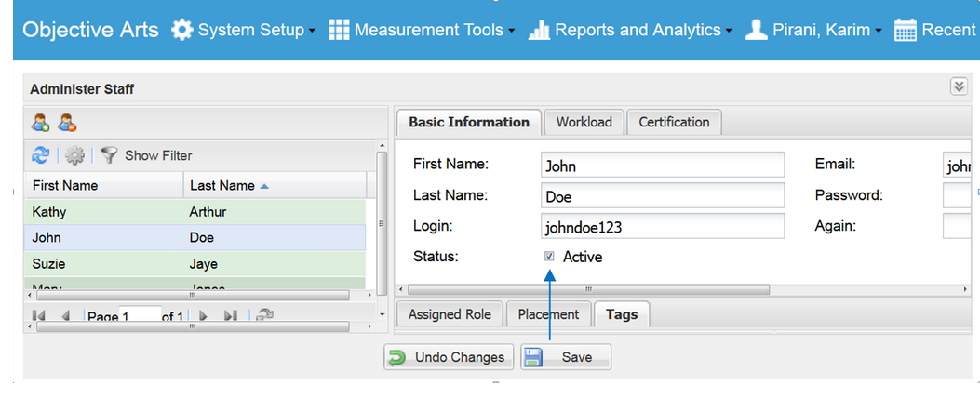
Task: Refresh the staff list
Action: click(41, 155)
